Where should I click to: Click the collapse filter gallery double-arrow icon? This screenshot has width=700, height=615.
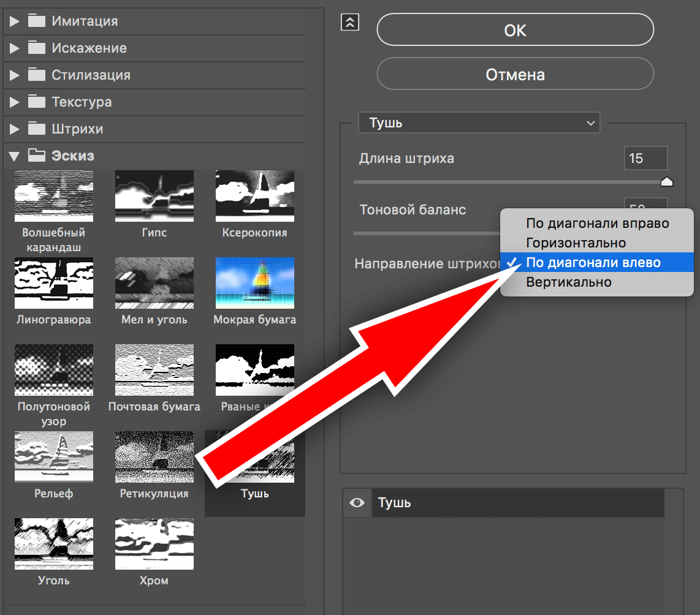point(349,22)
